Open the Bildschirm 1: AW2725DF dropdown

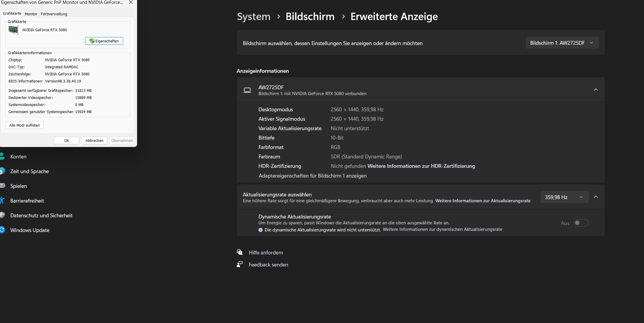click(562, 43)
